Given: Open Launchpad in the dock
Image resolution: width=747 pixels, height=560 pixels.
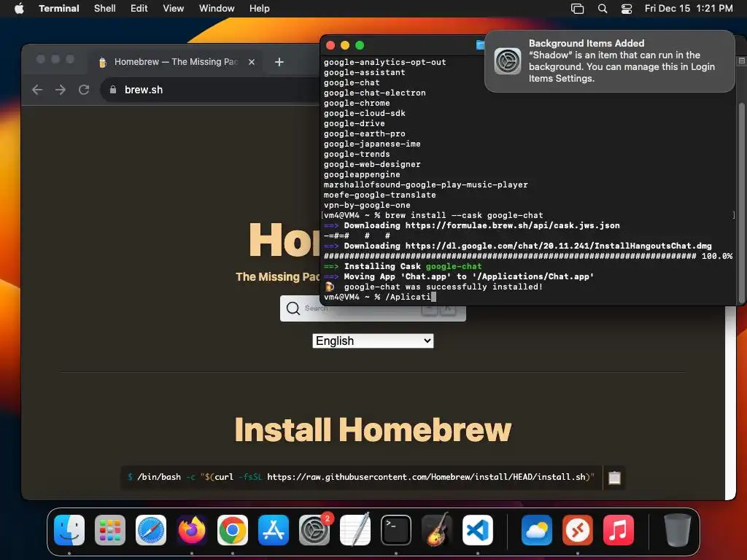Looking at the screenshot, I should (110, 530).
